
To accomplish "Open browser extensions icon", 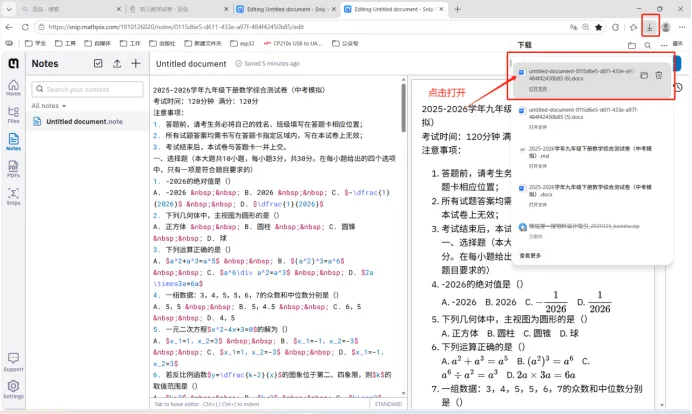I will 615,27.
